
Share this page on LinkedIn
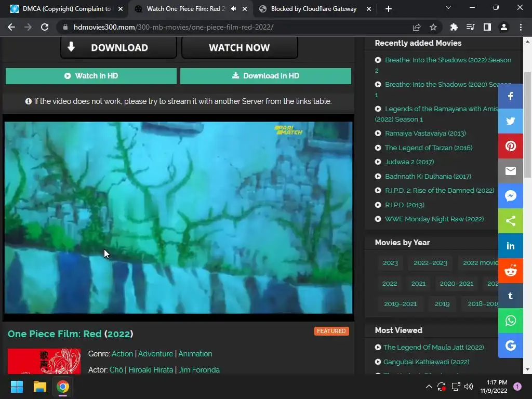(x=510, y=246)
